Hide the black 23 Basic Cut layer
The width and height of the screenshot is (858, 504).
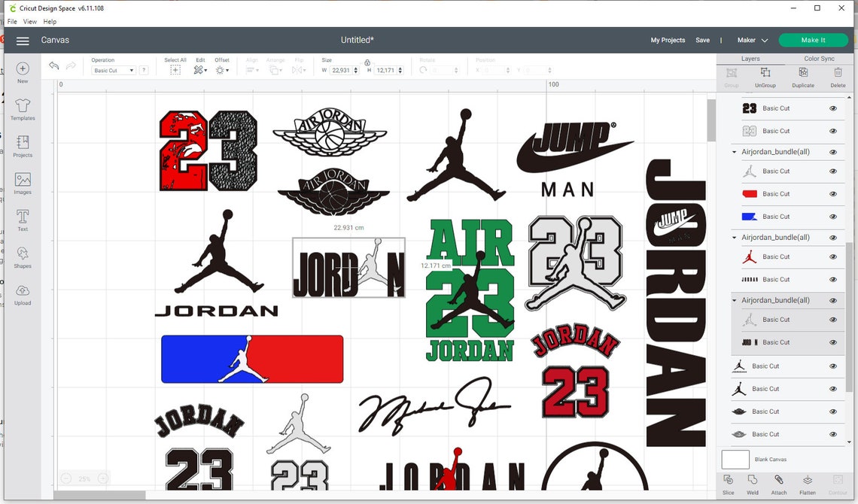[833, 108]
